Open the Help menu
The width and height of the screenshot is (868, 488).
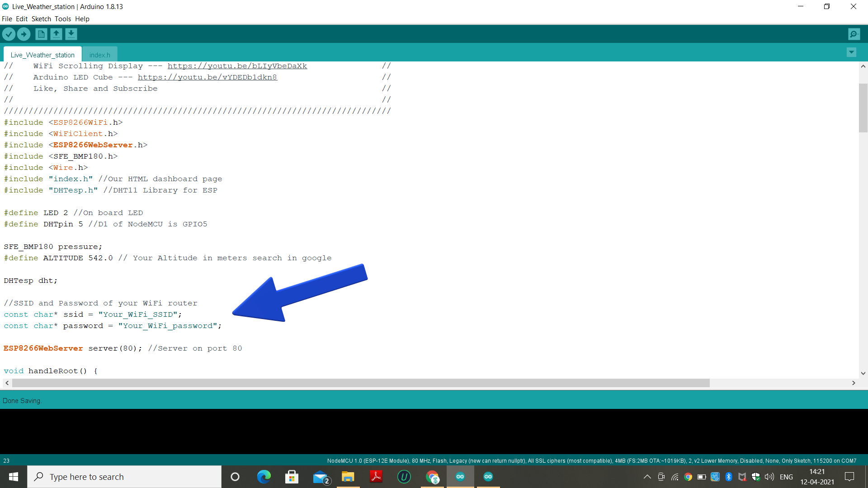(82, 19)
